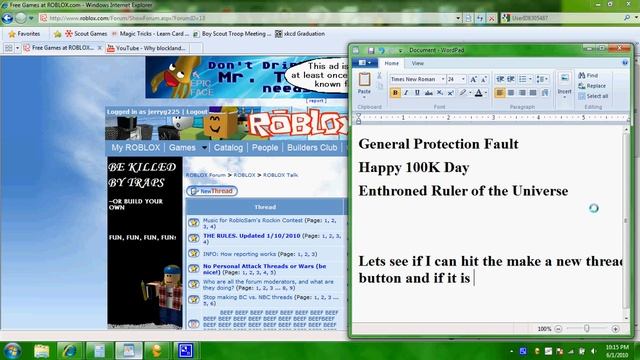
Task: Click Find in WordPad Editing group
Action: pyautogui.click(x=588, y=76)
